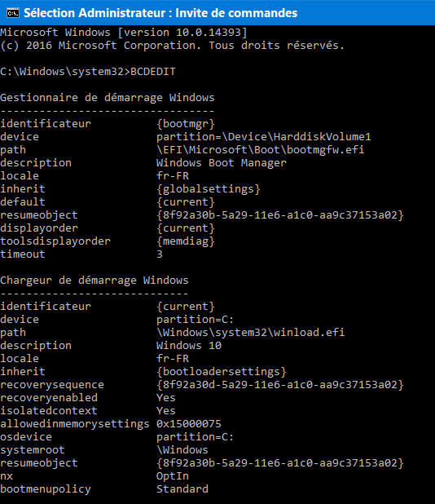Click the allowedinmemorysettings value 0x15000075
This screenshot has height=504, width=435.
[189, 423]
